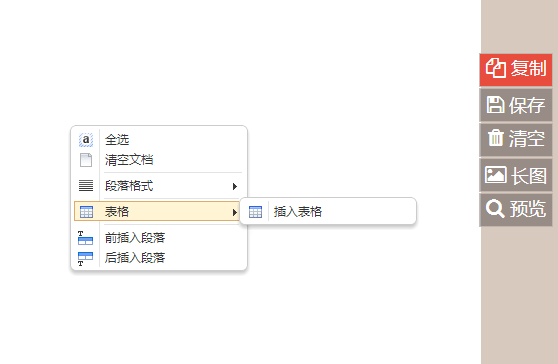Click the 保存 save button
The height and width of the screenshot is (364, 558).
[516, 105]
